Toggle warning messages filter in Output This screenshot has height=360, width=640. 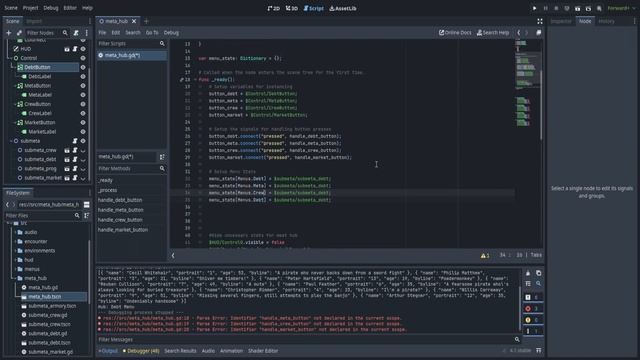point(533,320)
